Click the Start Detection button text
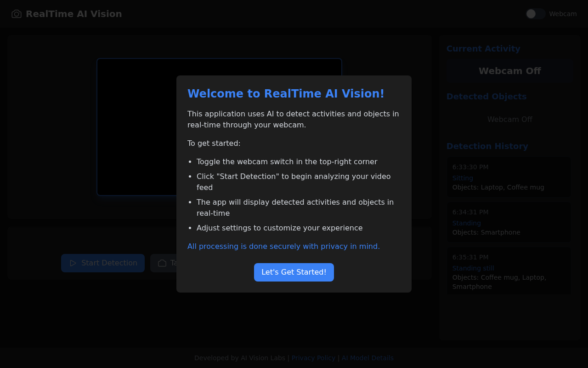 pos(109,263)
